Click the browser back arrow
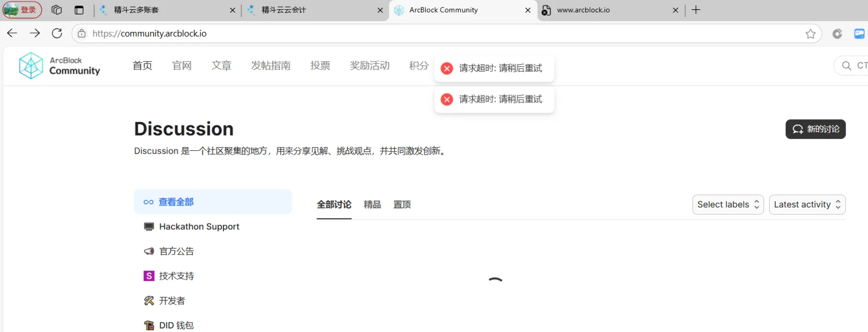The height and width of the screenshot is (332, 868). click(12, 33)
